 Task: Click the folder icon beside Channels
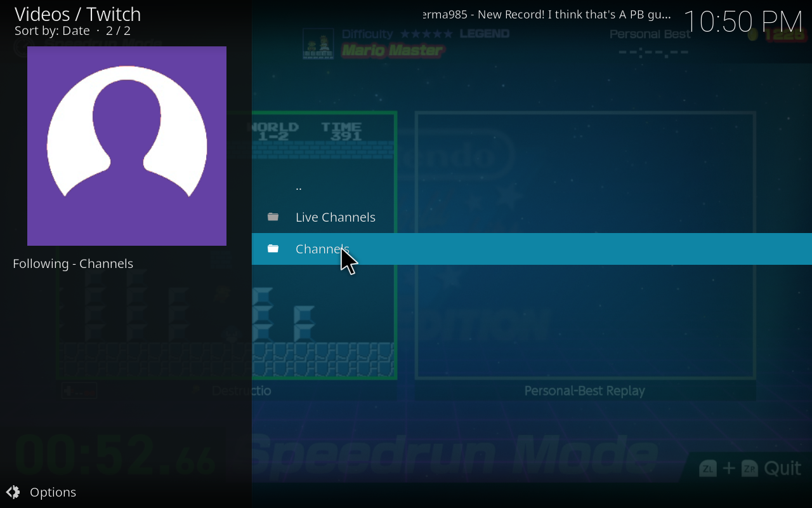tap(273, 248)
